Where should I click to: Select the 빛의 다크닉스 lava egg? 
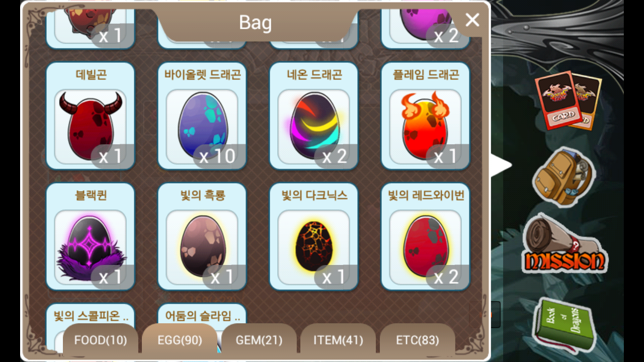click(314, 237)
